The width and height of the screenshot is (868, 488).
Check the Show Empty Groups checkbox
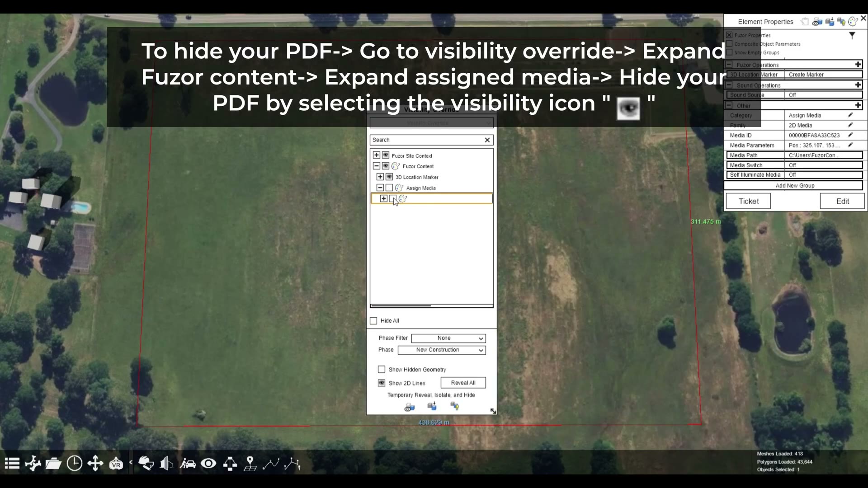pyautogui.click(x=729, y=52)
